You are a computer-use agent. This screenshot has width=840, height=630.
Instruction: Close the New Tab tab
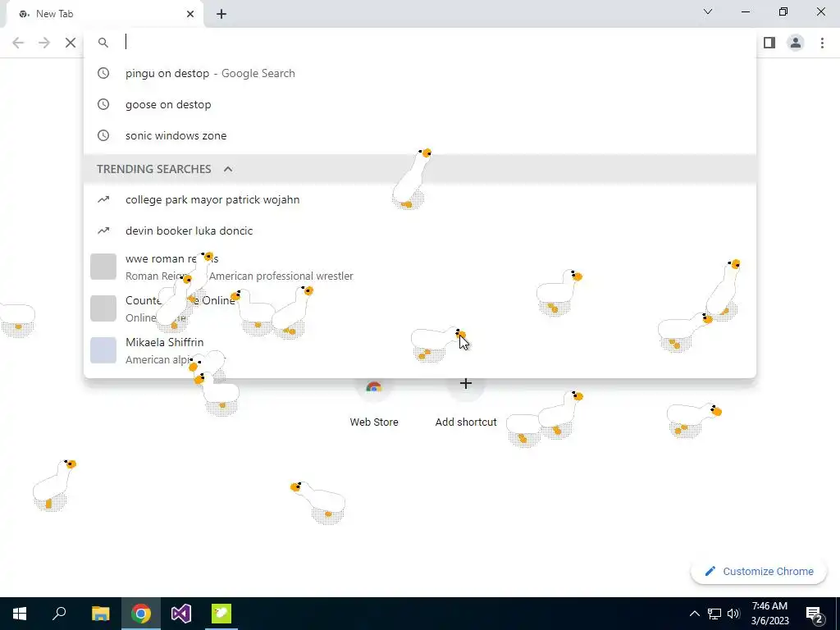click(x=190, y=14)
